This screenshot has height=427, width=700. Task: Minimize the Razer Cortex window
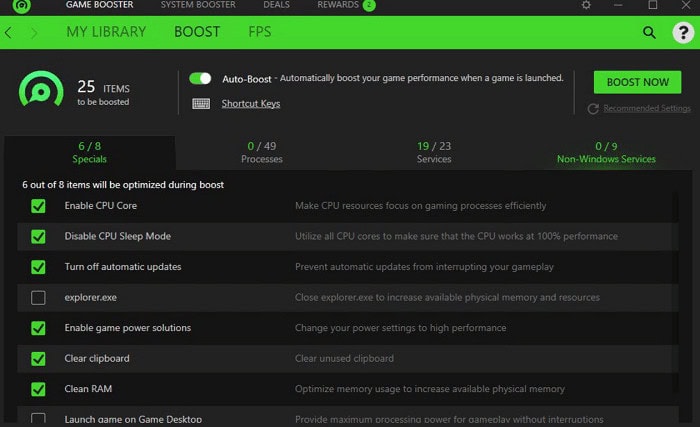click(x=618, y=5)
